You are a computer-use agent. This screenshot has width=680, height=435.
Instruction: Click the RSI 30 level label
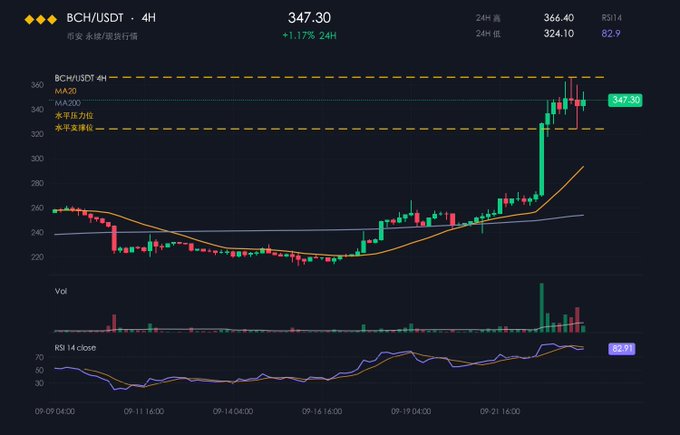click(x=39, y=383)
